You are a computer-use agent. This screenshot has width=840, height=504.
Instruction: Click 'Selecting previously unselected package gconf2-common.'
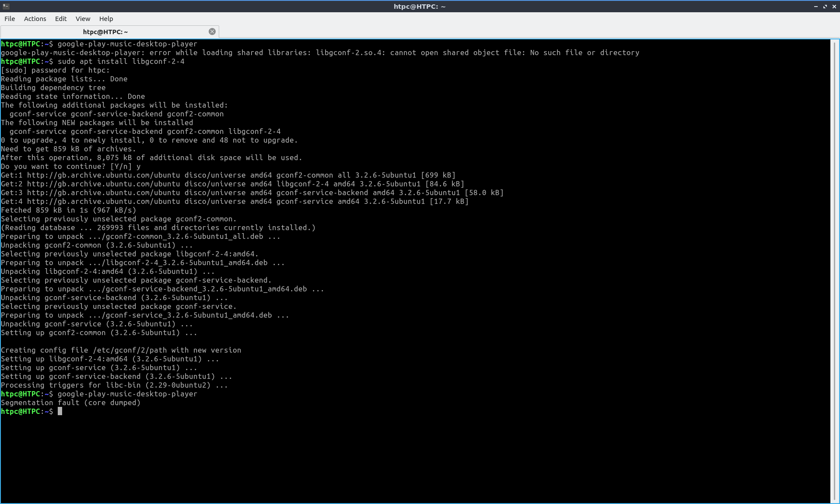(x=119, y=219)
